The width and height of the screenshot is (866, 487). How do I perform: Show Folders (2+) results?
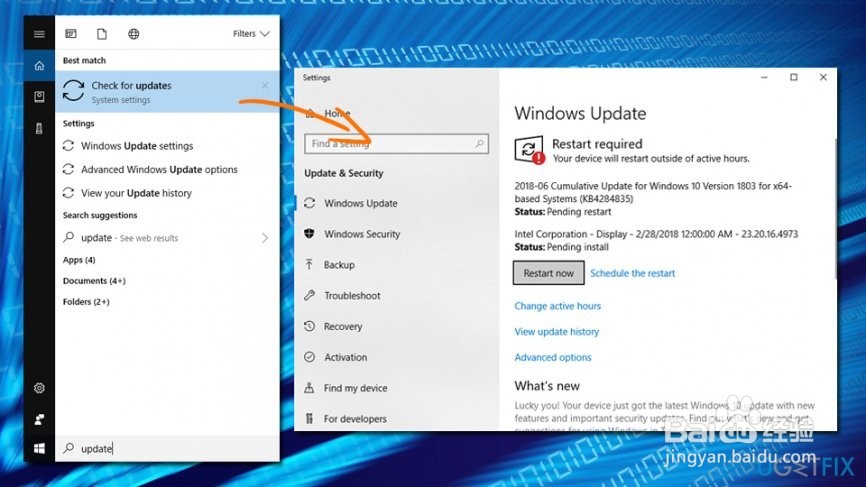[86, 301]
